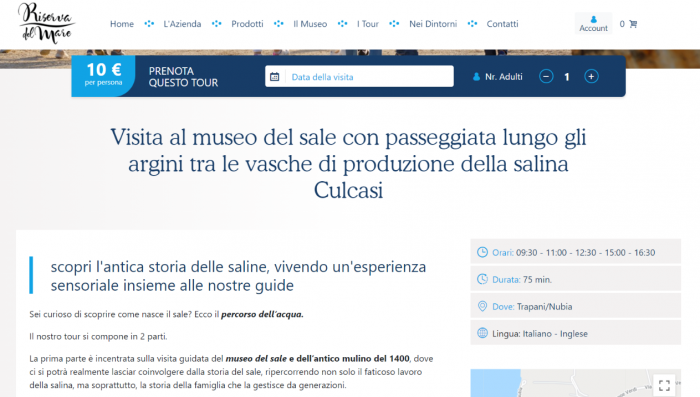Click the Data della visita field
The width and height of the screenshot is (700, 397).
[359, 76]
